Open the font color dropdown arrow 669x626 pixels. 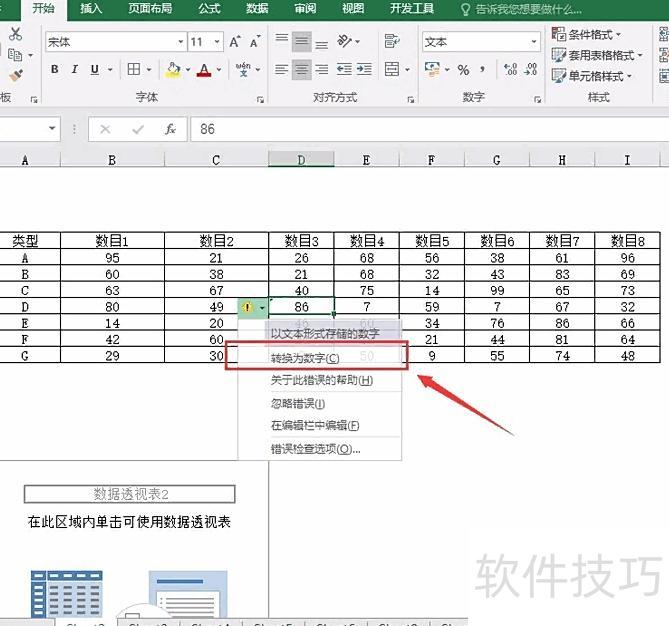point(219,69)
